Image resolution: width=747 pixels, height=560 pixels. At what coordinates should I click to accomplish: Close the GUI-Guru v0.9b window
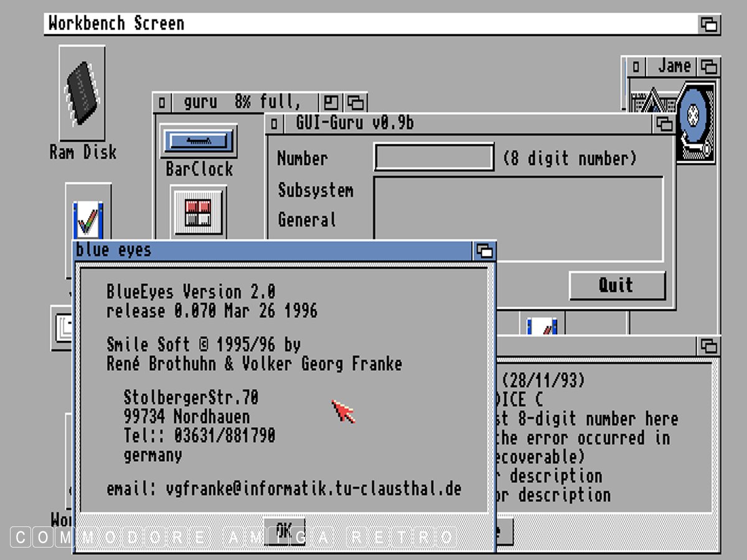(275, 123)
